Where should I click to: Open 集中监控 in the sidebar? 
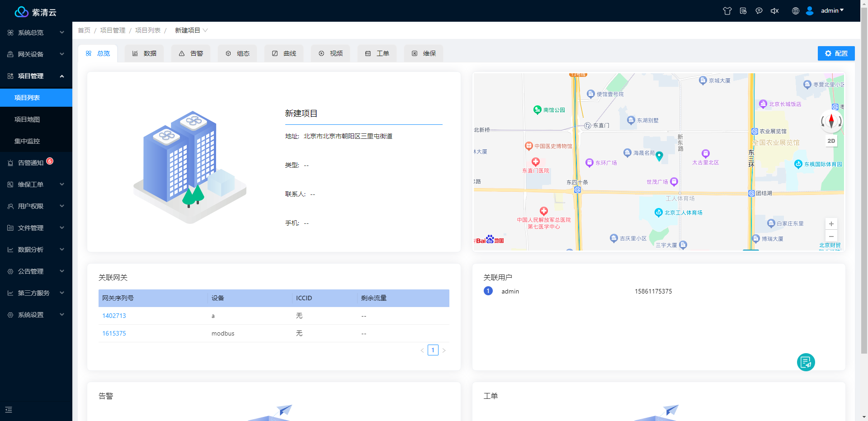[36, 141]
